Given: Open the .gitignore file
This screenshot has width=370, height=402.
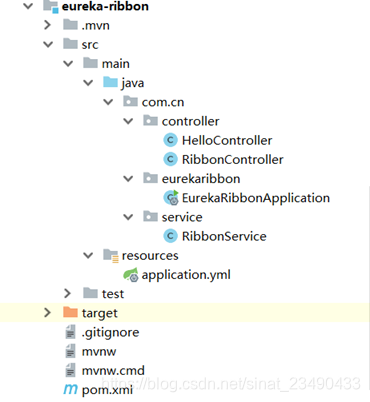Looking at the screenshot, I should 111,333.
